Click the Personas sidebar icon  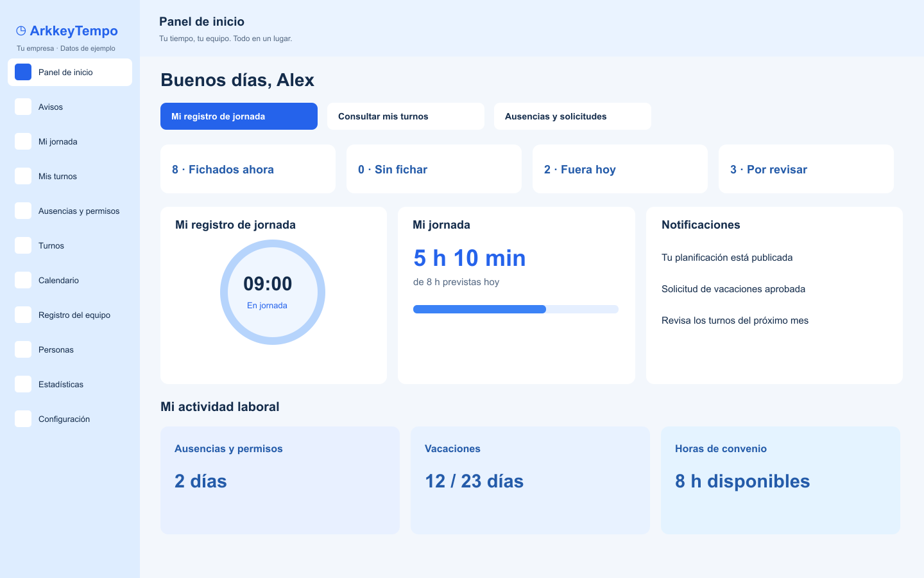(x=23, y=349)
